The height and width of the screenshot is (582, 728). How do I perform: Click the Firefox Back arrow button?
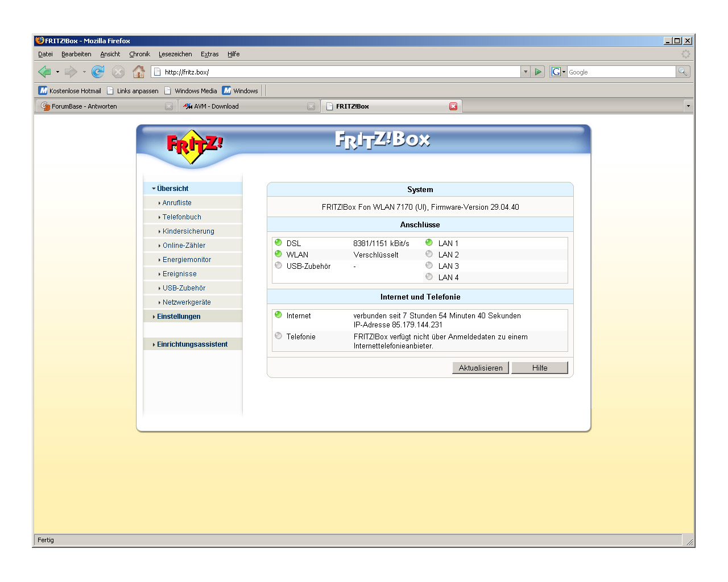[x=44, y=72]
